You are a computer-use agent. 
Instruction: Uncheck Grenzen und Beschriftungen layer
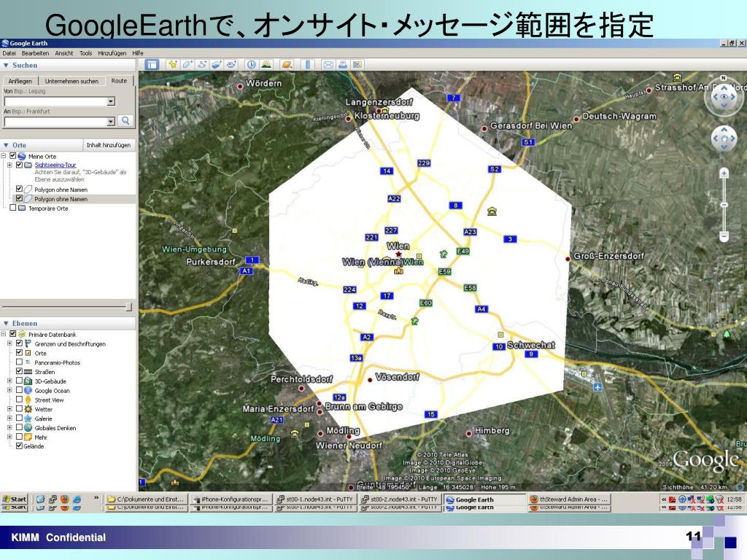point(19,343)
